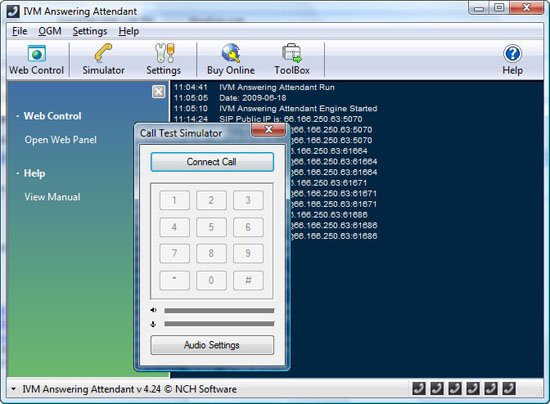Collapse the Web Control sidebar section
This screenshot has height=404, width=550.
pyautogui.click(x=18, y=116)
